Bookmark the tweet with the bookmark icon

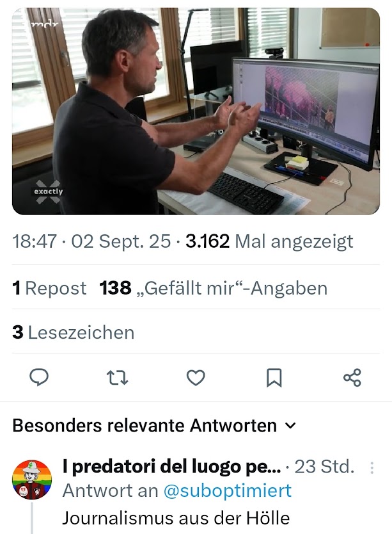274,378
